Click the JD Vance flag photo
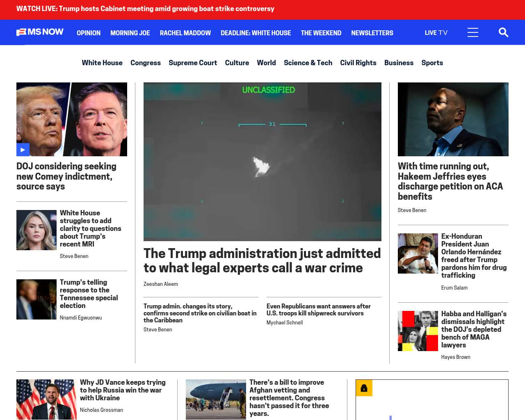This screenshot has width=525, height=420. [46, 399]
